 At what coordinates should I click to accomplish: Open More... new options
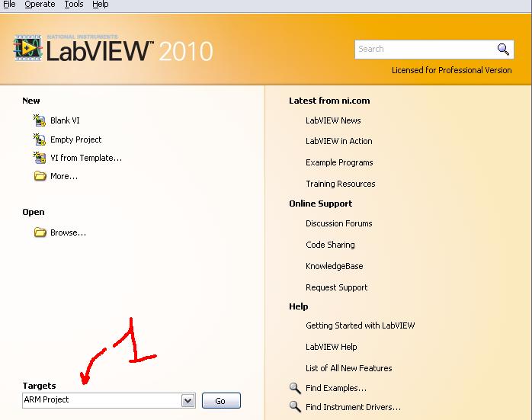point(64,176)
